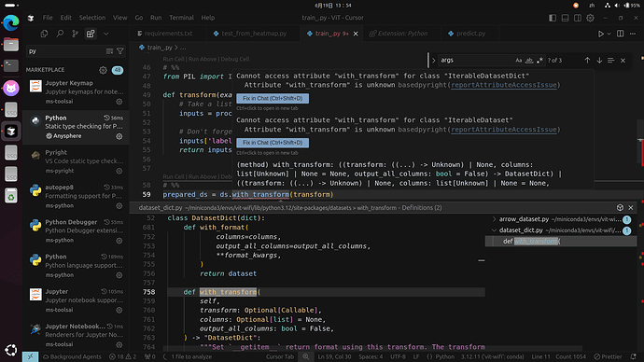Open first reportAttributeAccessIssue link
The height and width of the screenshot is (362, 644).
click(504, 85)
